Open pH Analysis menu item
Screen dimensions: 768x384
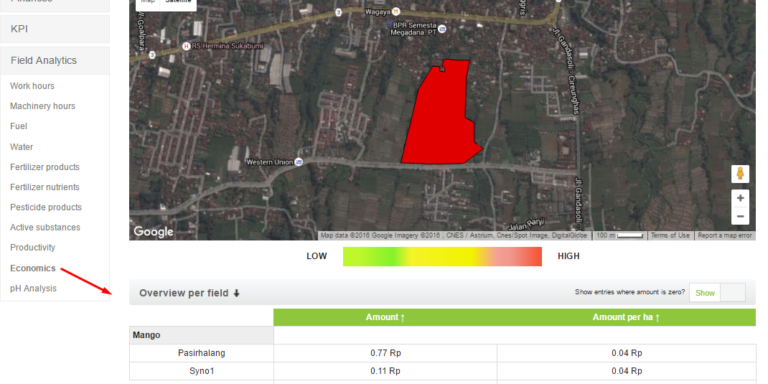pyautogui.click(x=33, y=288)
